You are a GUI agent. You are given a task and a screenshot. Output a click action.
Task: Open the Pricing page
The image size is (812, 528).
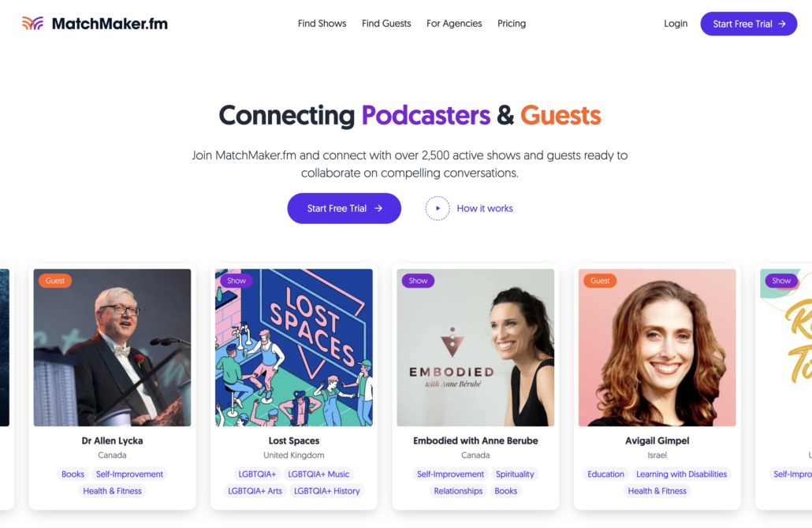click(512, 24)
